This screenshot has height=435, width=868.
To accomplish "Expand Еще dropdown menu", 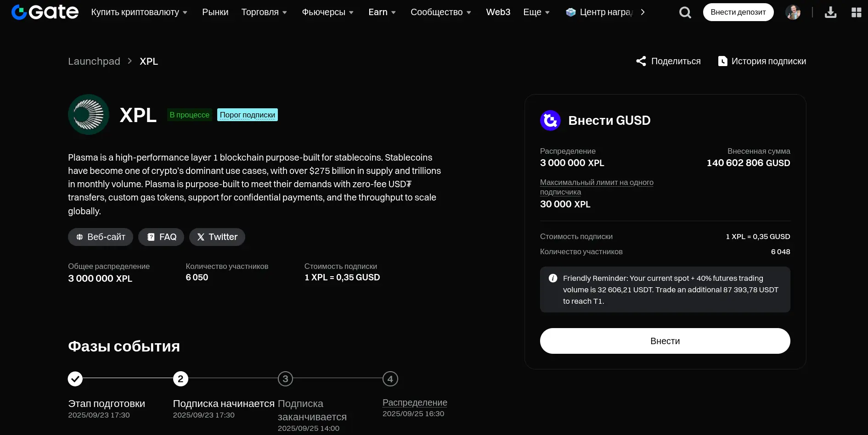I will (x=536, y=12).
